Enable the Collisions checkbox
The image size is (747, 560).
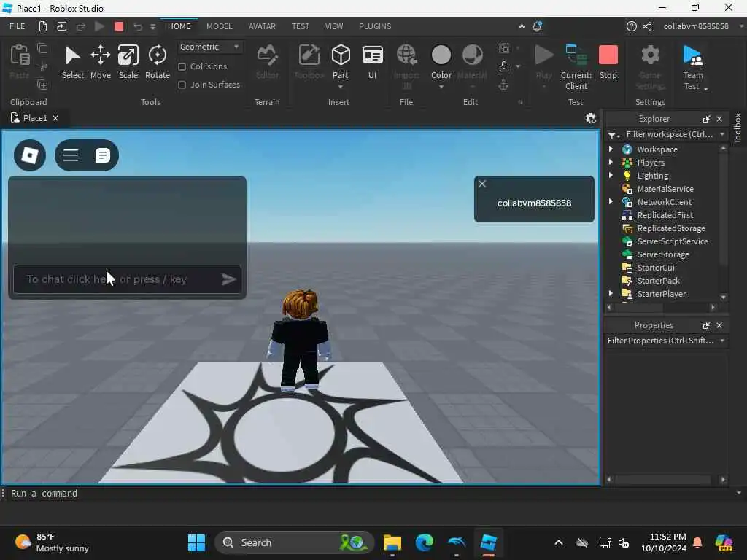click(x=182, y=66)
